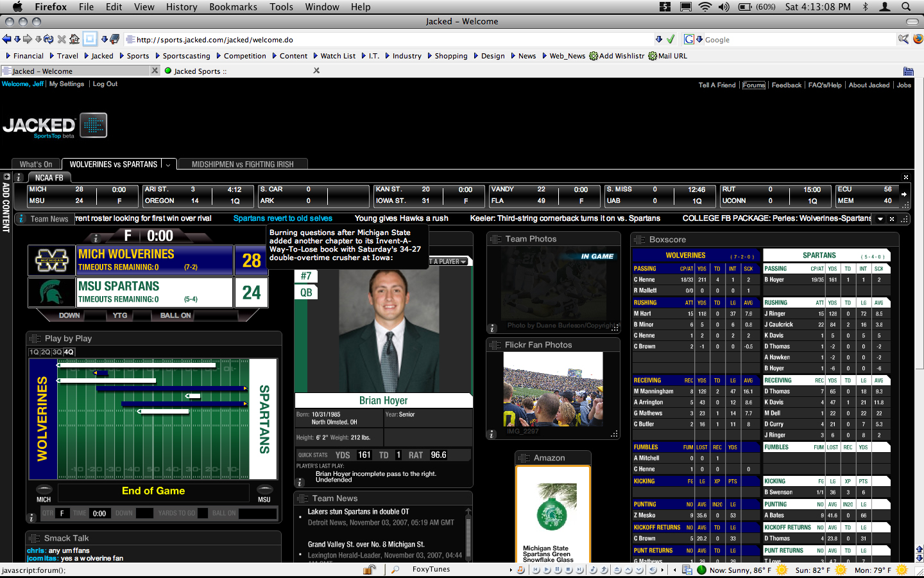Screen dimensions: 924x578
Task: Select the 3Q quarter toggle
Action: coord(58,352)
